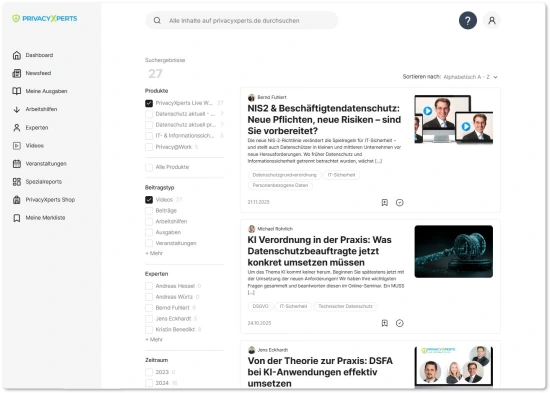The image size is (550, 393).
Task: Click the PrivacyXperts logo
Action: point(45,19)
